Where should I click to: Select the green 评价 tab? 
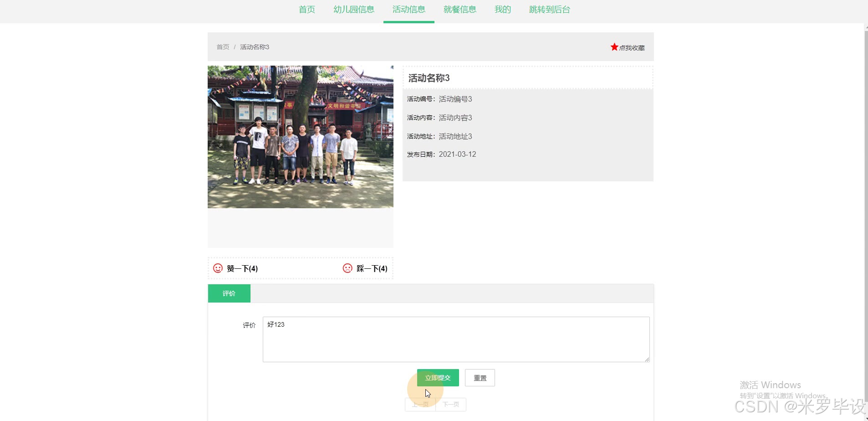(x=229, y=293)
